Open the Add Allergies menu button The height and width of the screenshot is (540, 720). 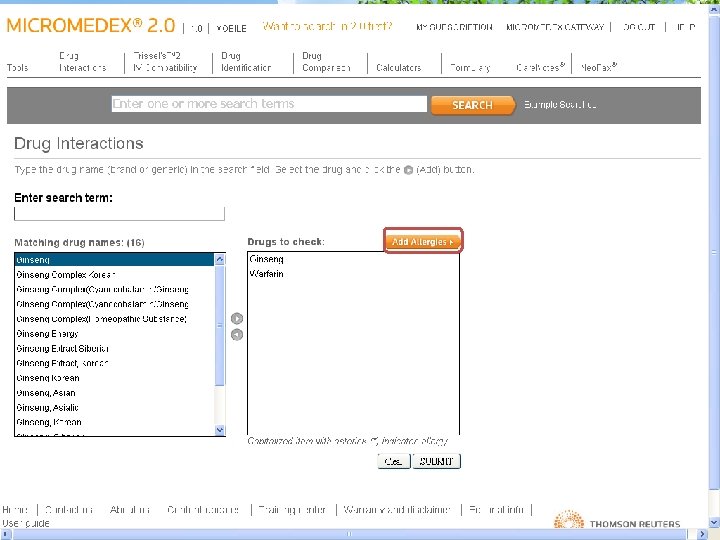point(423,242)
